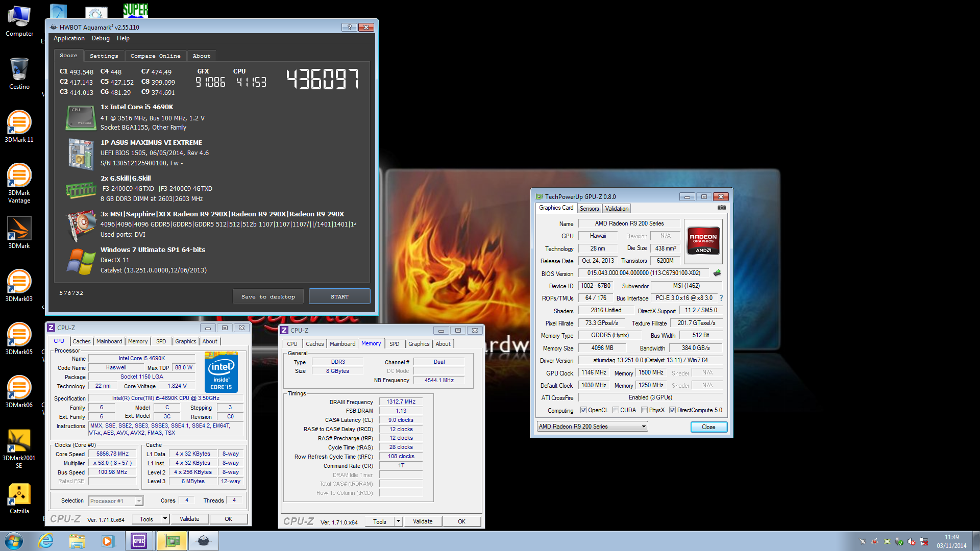980x551 pixels.
Task: Switch to the Sensors tab in GPU-Z
Action: coord(589,209)
